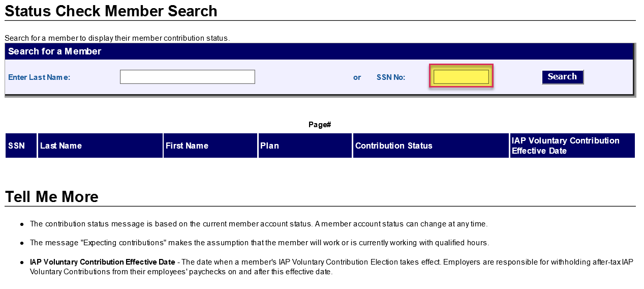Click the Tell Me More heading

pos(52,197)
